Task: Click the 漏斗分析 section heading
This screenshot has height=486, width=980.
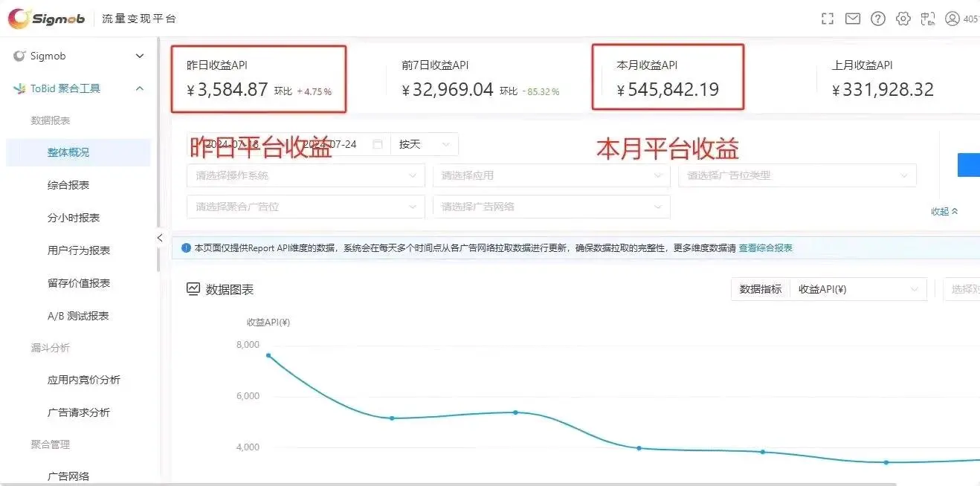Action: point(51,348)
